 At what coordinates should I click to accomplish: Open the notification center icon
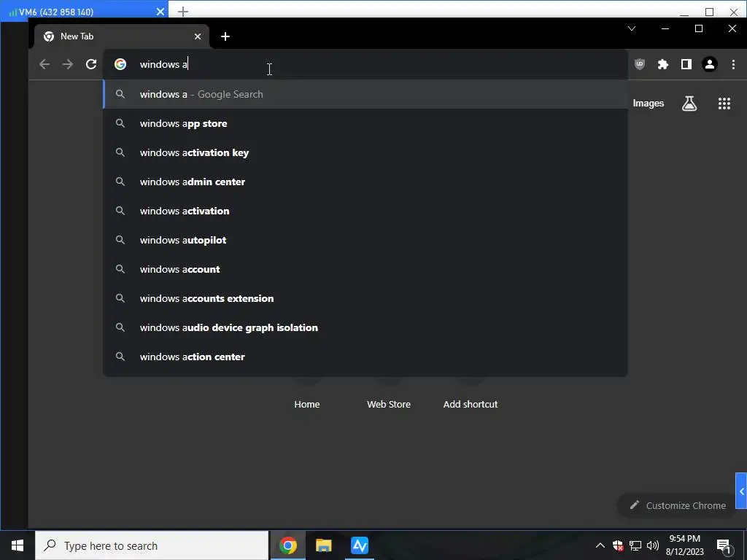(x=724, y=546)
